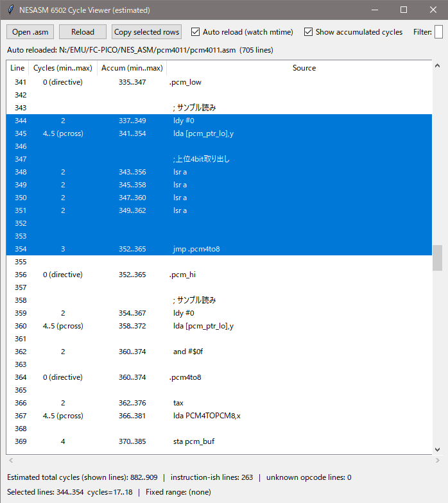Click instruction-ish lines: 263 status
The width and height of the screenshot is (448, 503).
212,477
